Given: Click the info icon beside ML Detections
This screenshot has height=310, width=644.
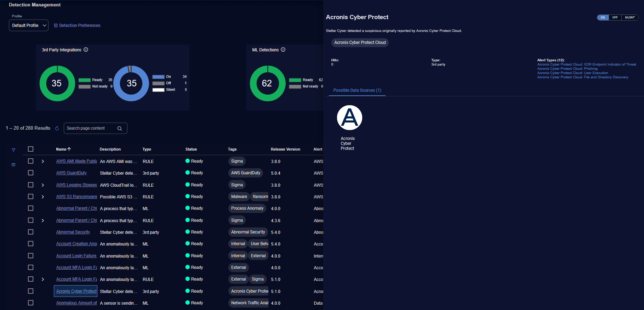Looking at the screenshot, I should pos(283,50).
